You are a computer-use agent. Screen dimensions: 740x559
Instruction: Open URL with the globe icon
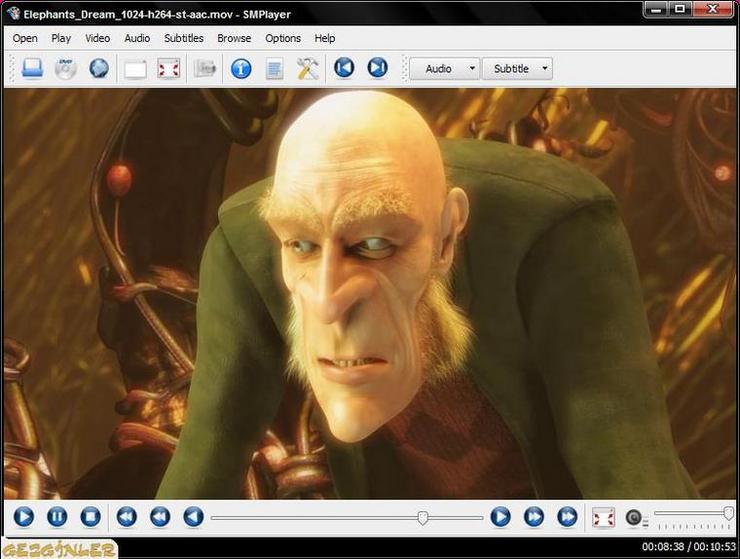pos(99,68)
